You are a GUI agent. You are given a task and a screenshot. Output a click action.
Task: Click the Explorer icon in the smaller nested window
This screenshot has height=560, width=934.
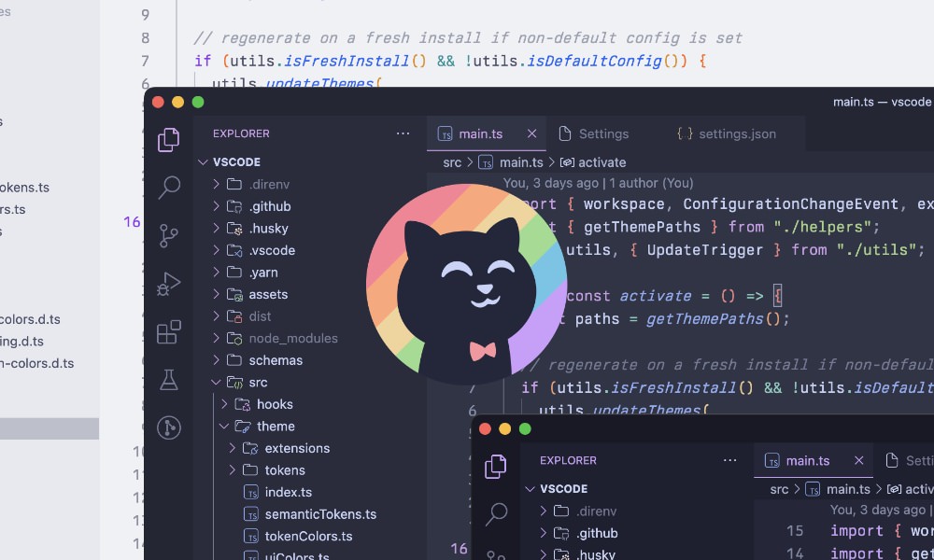(496, 465)
